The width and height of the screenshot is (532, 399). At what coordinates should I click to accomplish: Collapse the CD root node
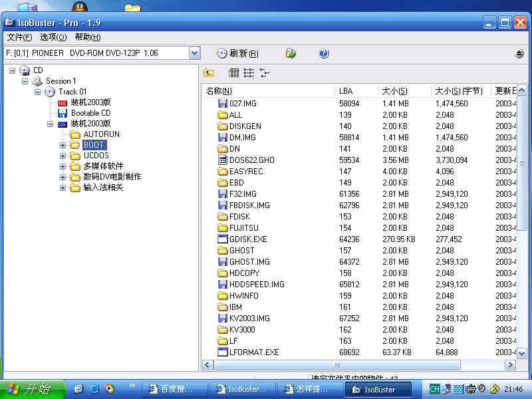tap(12, 70)
